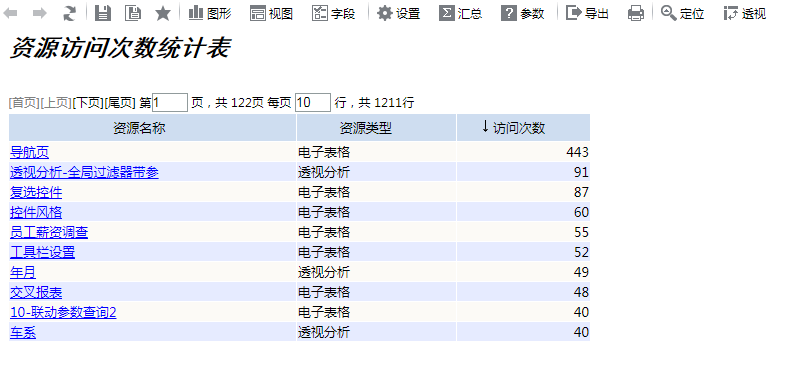Screen dimensions: 802x385
Task: Open the 汇总 summary tool
Action: click(x=460, y=13)
